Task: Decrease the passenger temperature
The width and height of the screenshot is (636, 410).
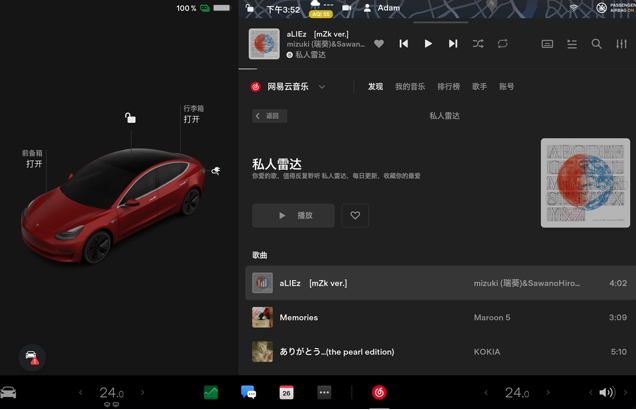Action: pyautogui.click(x=486, y=393)
